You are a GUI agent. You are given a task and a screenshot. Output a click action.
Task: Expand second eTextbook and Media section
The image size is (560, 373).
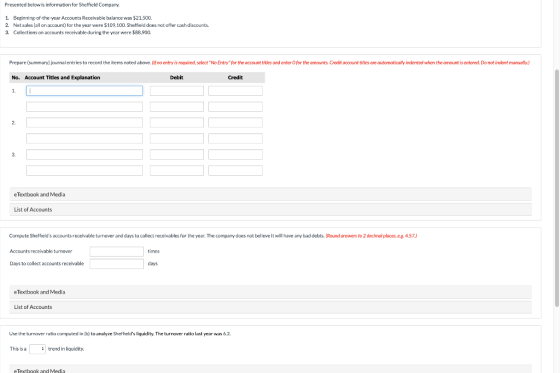pos(270,292)
